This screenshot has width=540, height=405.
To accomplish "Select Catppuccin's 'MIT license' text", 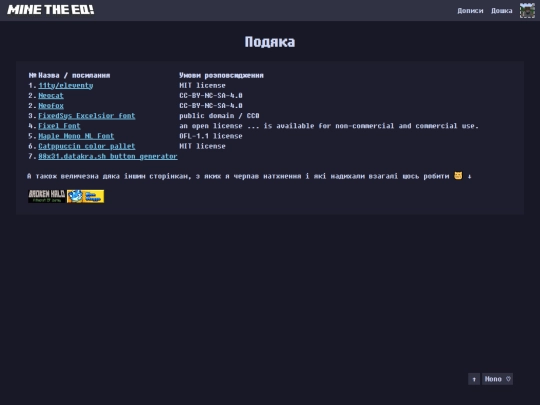I will click(x=202, y=146).
